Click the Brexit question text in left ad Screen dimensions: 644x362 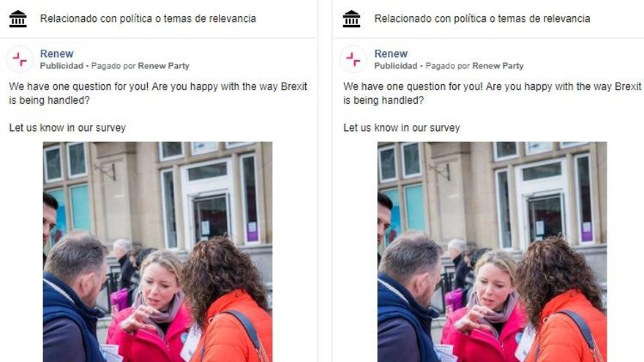click(x=158, y=93)
